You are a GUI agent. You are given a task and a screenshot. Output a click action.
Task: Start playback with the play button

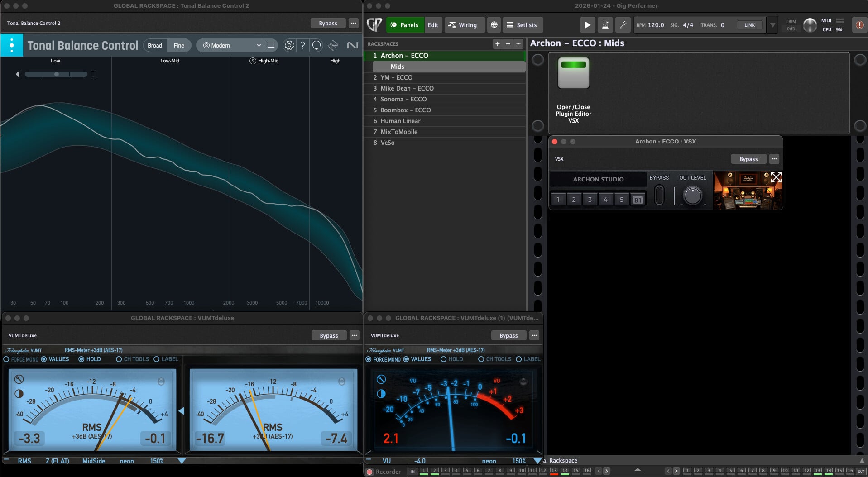[587, 25]
